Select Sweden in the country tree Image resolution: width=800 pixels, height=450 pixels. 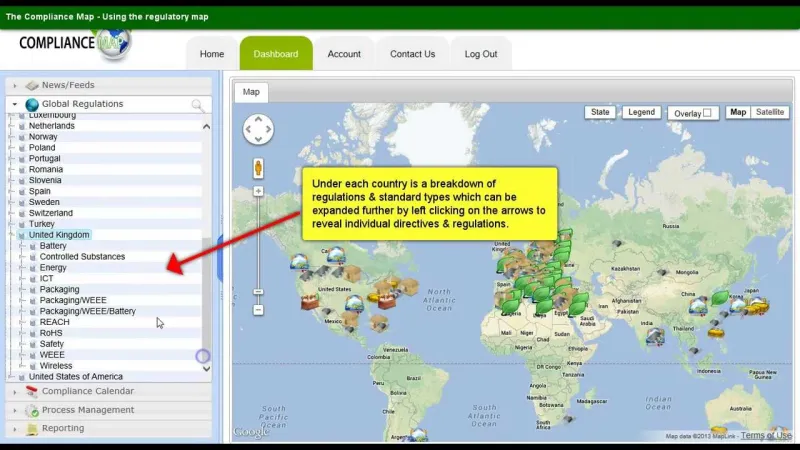pos(44,202)
